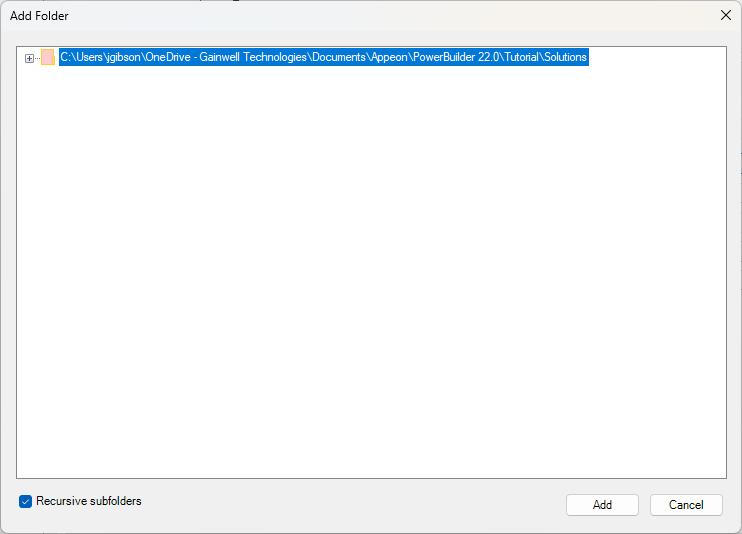The width and height of the screenshot is (742, 534).
Task: Highlight the C:\Users\jgibson folder entry
Action: (x=323, y=58)
